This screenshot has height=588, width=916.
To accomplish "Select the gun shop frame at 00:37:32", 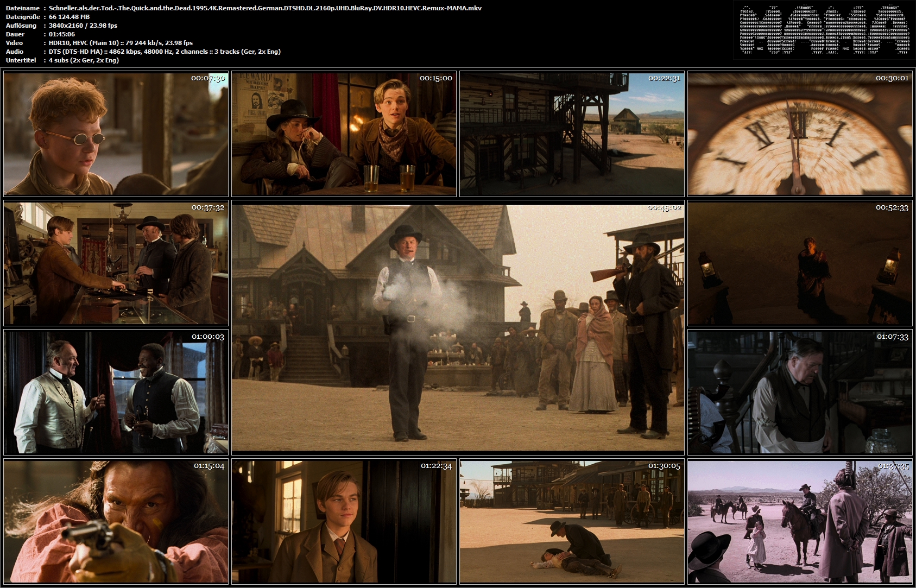I will tap(116, 263).
